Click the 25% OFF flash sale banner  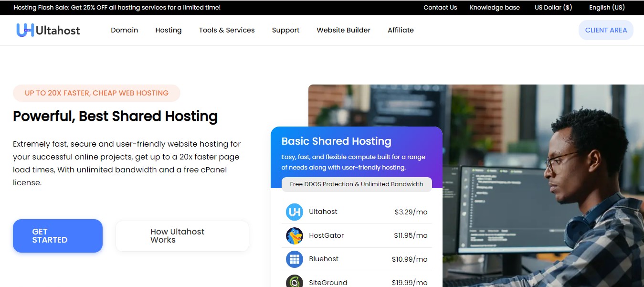coord(116,7)
